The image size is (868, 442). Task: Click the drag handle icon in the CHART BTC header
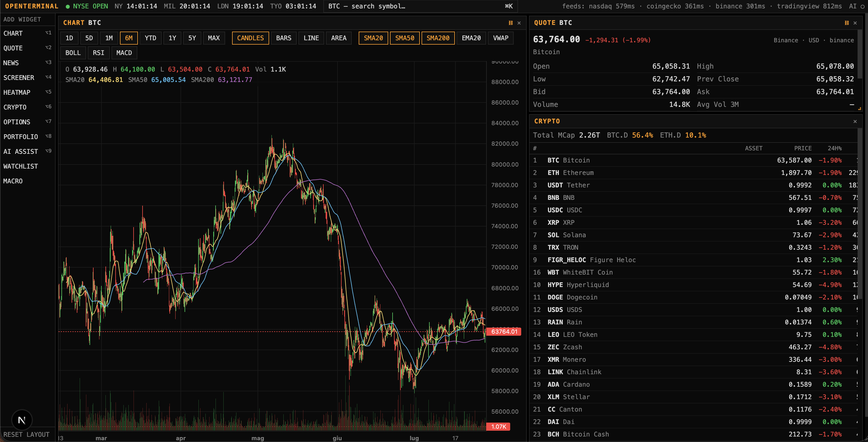coord(510,23)
